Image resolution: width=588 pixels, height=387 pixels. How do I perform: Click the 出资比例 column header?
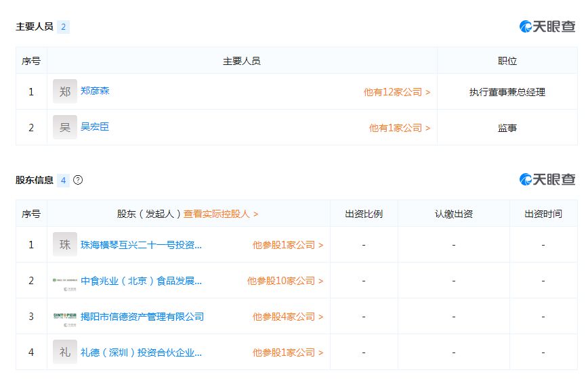point(364,214)
